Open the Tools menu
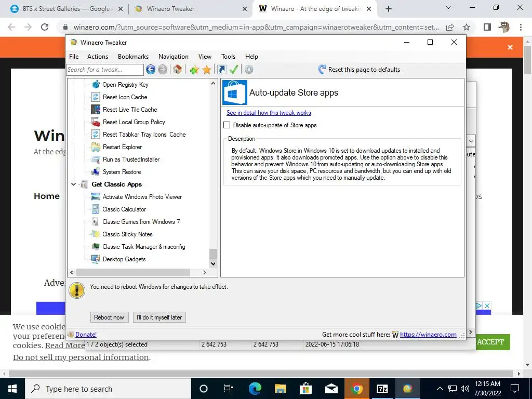 [229, 57]
